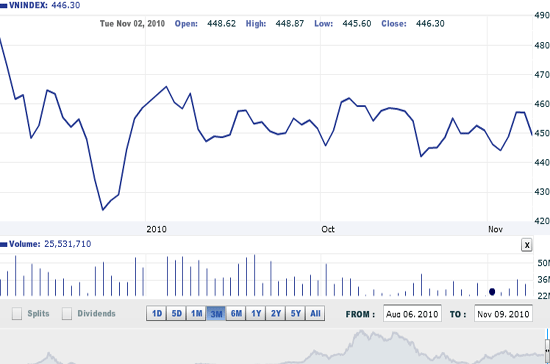Viewport: 550px width, 364px height.
Task: Click the overview mini chart area
Action: (272, 346)
